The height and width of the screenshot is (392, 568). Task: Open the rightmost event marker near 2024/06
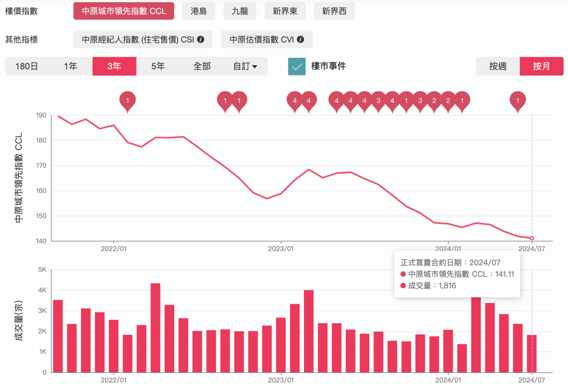click(x=518, y=101)
